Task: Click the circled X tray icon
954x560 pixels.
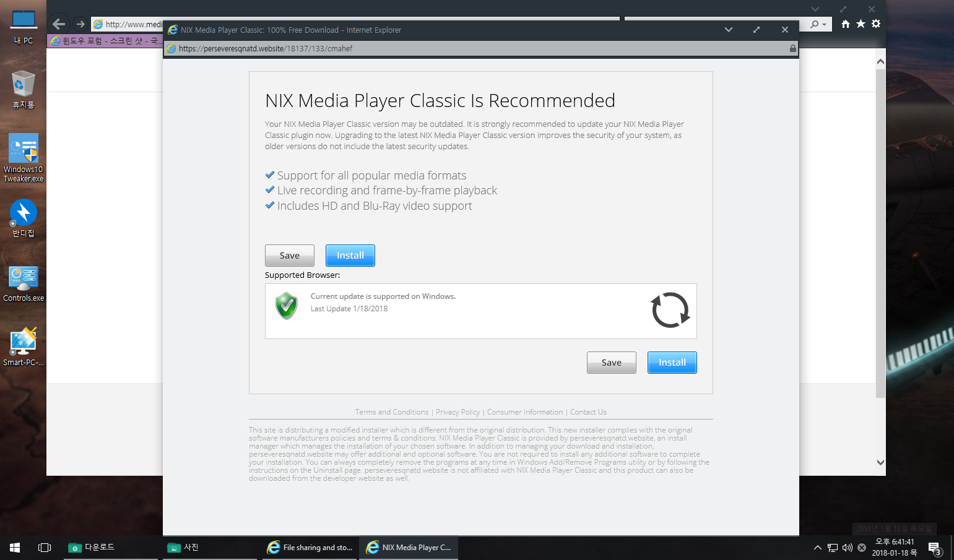Action: pyautogui.click(x=862, y=548)
